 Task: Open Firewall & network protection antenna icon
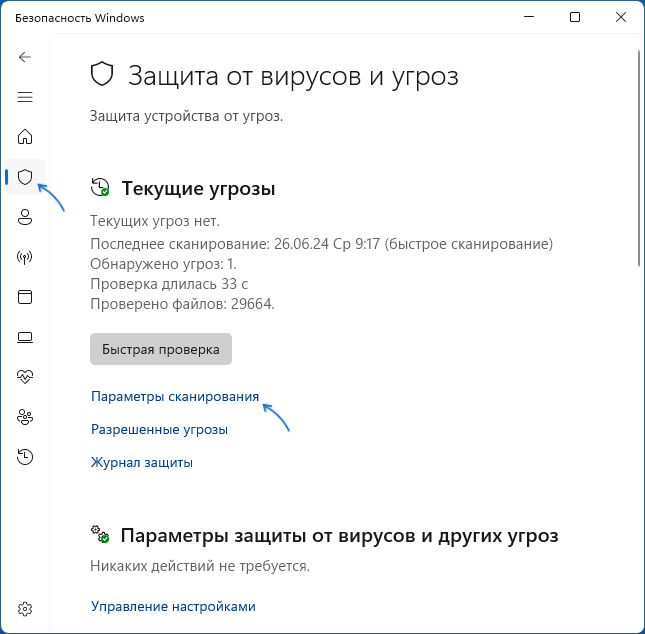(x=25, y=258)
